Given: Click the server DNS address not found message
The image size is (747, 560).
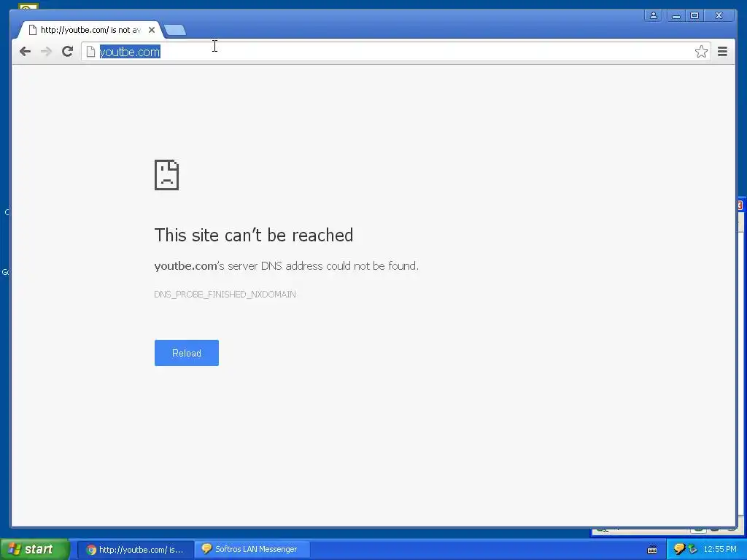Looking at the screenshot, I should click(x=286, y=265).
